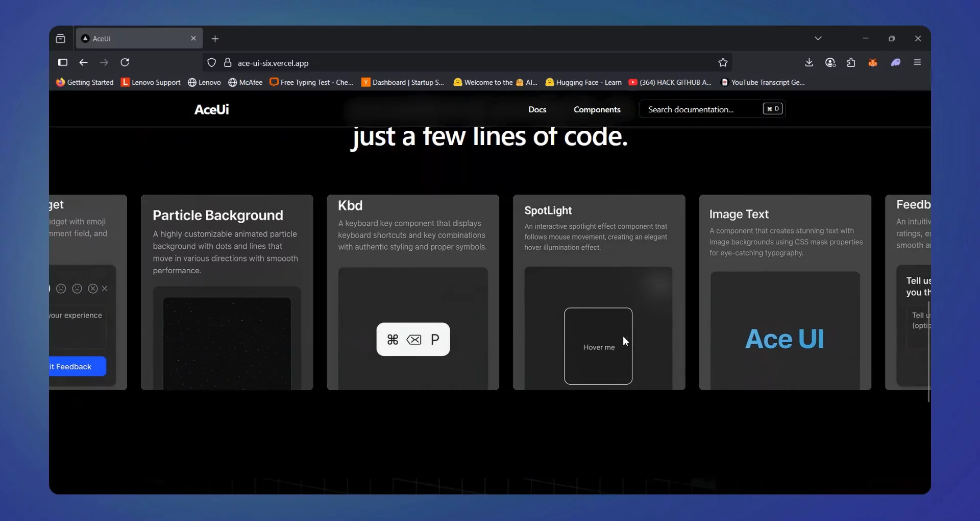Open the Components navigation link
This screenshot has height=521, width=980.
[x=597, y=109]
